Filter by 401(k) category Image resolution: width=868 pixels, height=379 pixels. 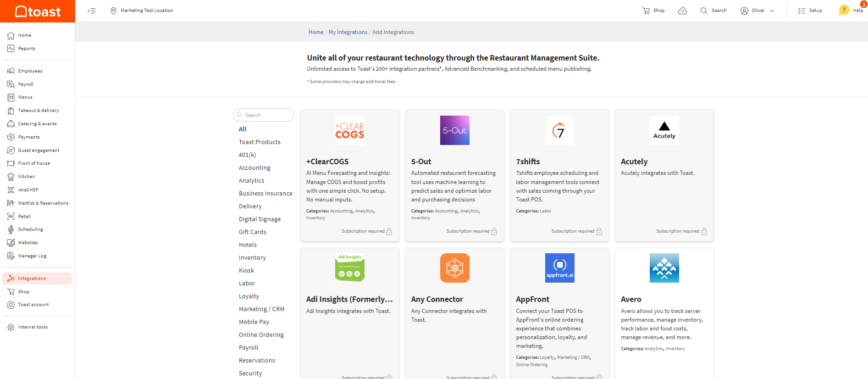point(247,155)
